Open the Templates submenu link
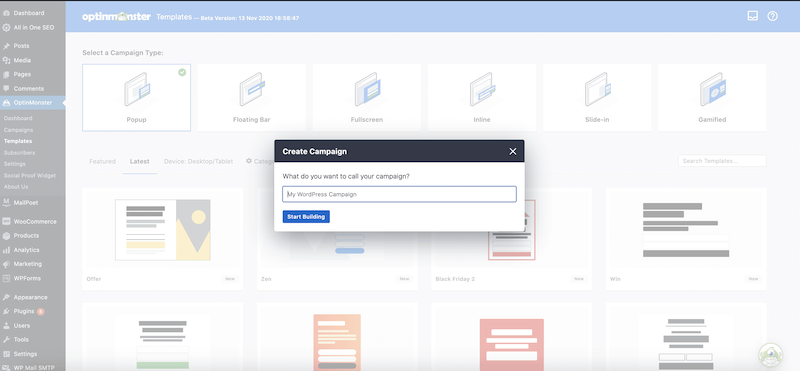The image size is (800, 371). coord(18,141)
